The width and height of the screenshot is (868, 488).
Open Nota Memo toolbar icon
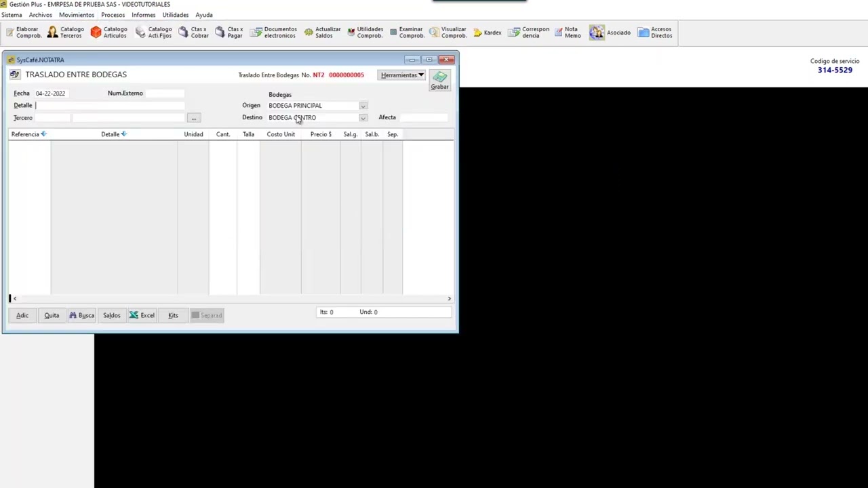point(568,33)
